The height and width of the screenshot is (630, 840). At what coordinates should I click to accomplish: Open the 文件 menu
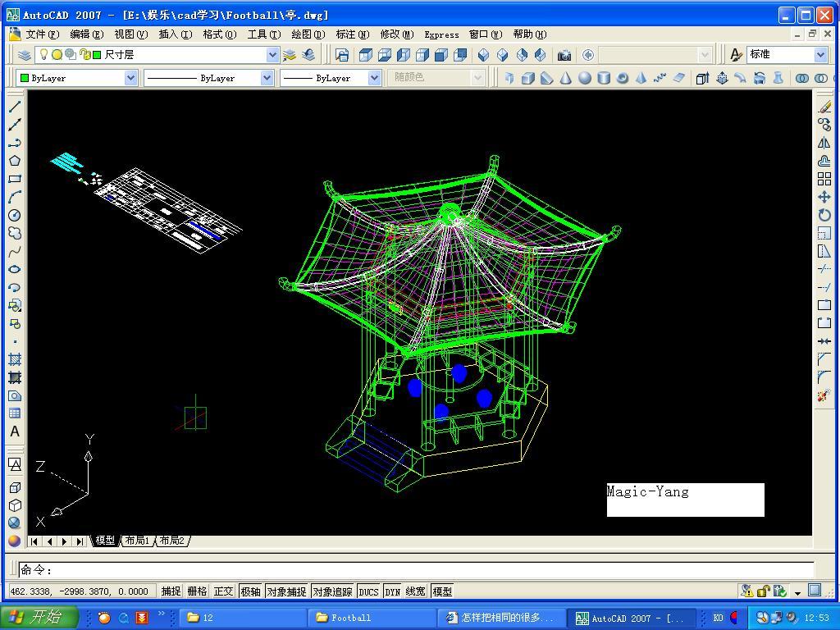43,34
